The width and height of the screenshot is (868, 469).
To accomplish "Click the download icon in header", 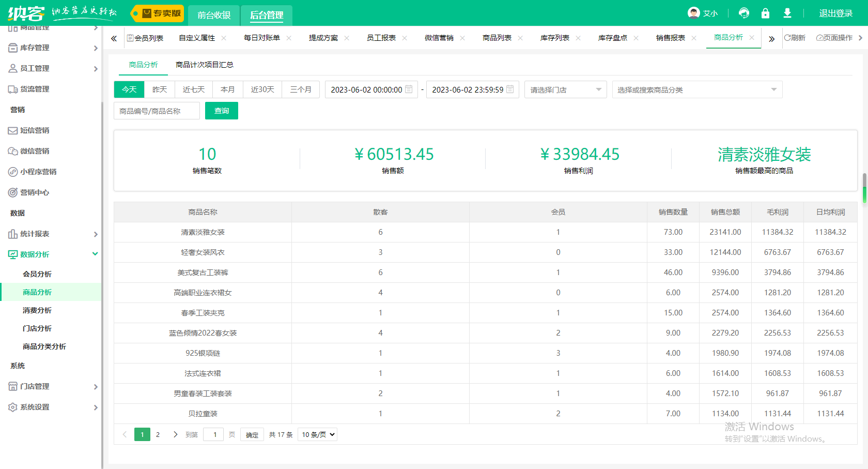I will point(787,13).
